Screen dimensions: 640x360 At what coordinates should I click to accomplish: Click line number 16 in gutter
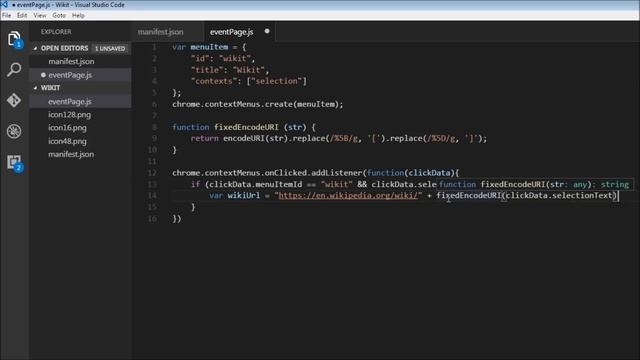pos(152,219)
